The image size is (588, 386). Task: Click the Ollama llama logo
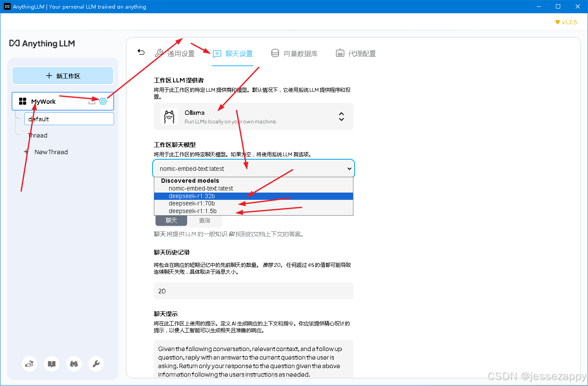(169, 117)
